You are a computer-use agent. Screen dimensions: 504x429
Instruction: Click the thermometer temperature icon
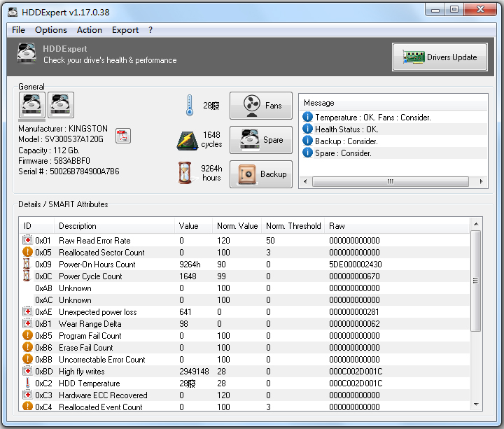pos(190,105)
